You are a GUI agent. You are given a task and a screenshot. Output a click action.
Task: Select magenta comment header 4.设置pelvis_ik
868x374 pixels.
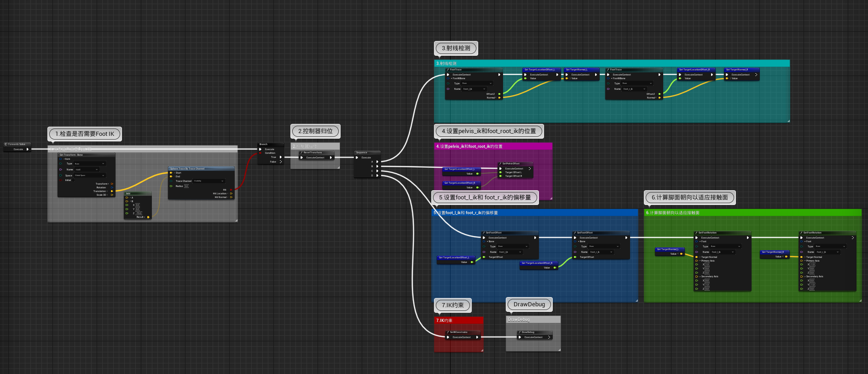click(493, 146)
